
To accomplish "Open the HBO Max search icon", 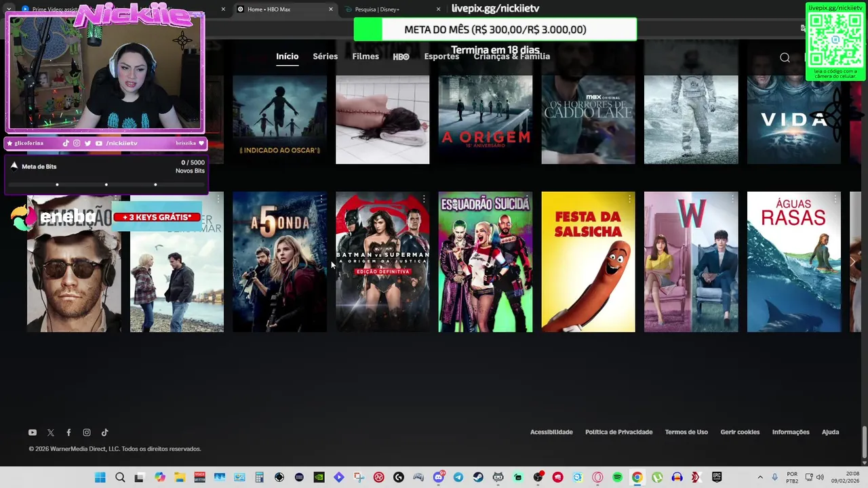I will point(785,58).
